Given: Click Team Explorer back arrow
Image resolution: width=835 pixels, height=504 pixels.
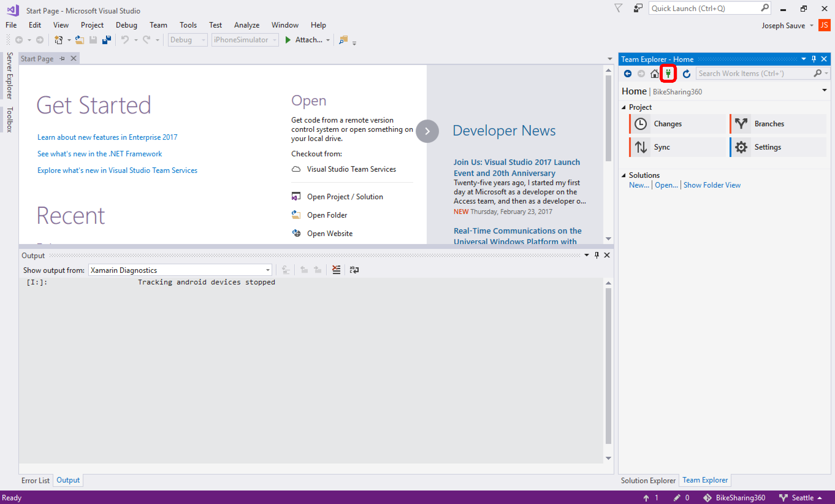Looking at the screenshot, I should (x=627, y=73).
